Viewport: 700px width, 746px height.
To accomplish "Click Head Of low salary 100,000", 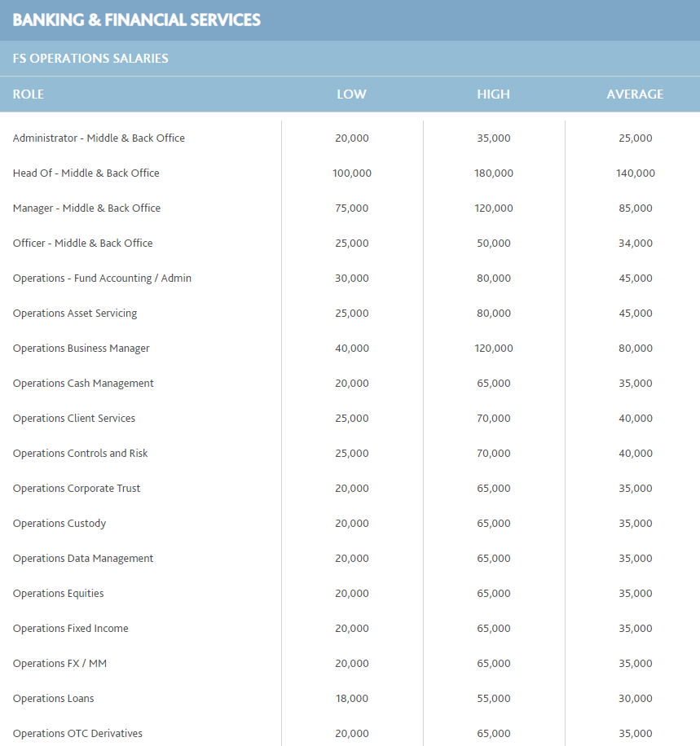I will (352, 173).
